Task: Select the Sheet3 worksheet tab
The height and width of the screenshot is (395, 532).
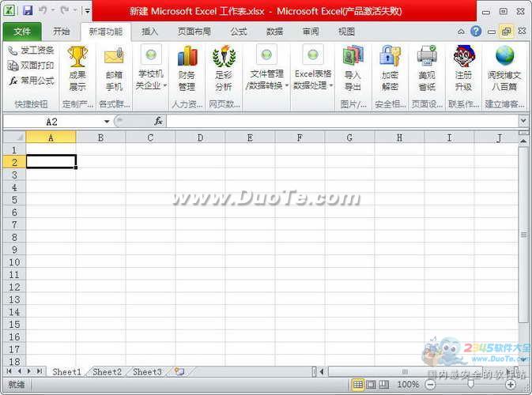Action: pyautogui.click(x=147, y=372)
